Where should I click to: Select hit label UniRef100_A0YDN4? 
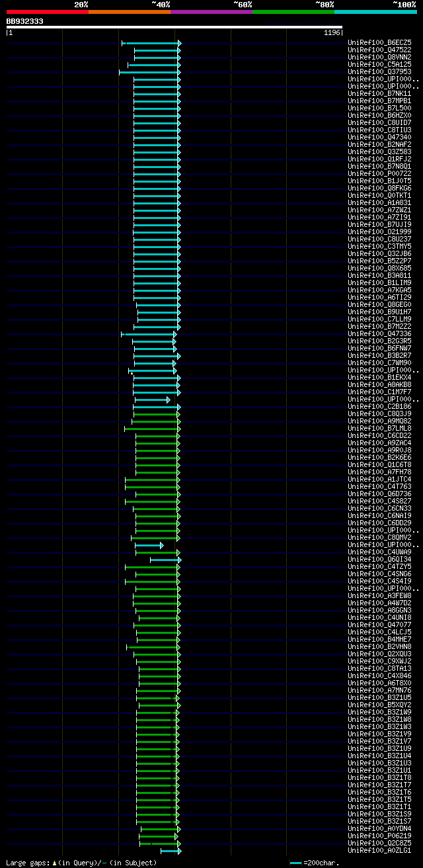[x=379, y=828]
